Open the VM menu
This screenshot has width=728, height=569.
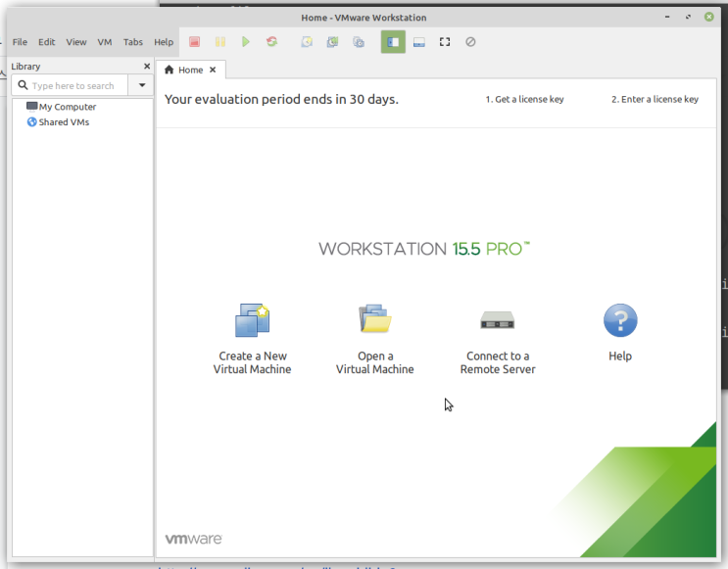(105, 42)
